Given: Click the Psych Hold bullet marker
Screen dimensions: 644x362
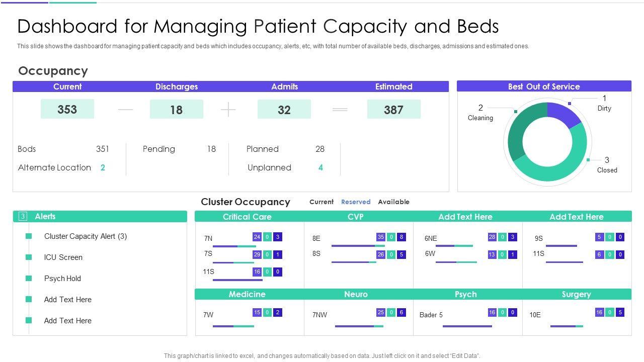Looking at the screenshot, I should click(x=29, y=279).
